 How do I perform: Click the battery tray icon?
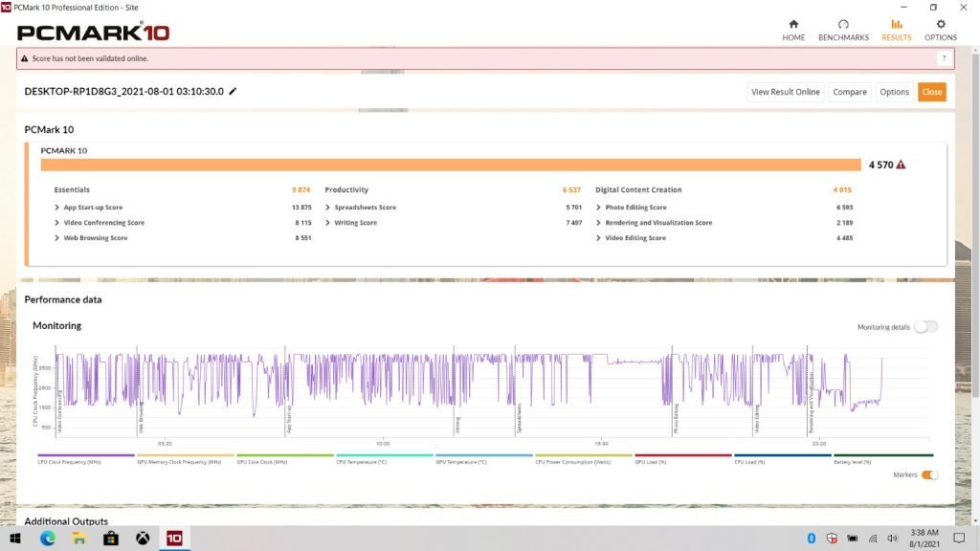point(852,538)
